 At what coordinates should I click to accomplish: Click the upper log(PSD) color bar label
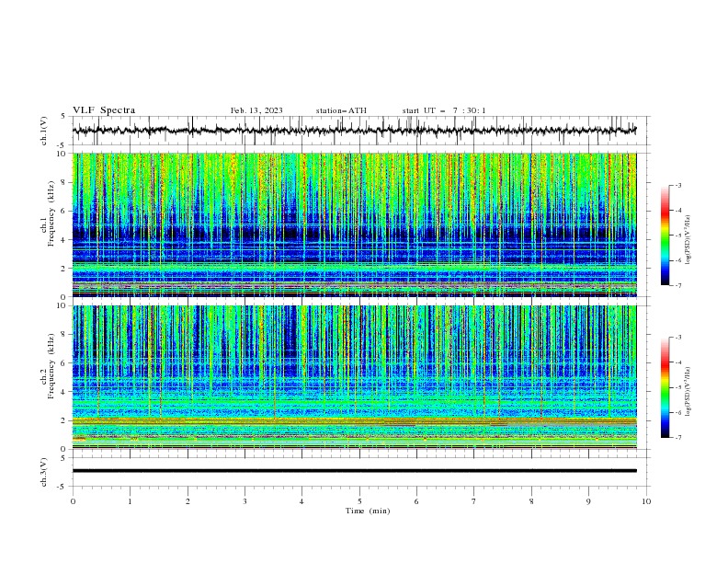click(688, 240)
